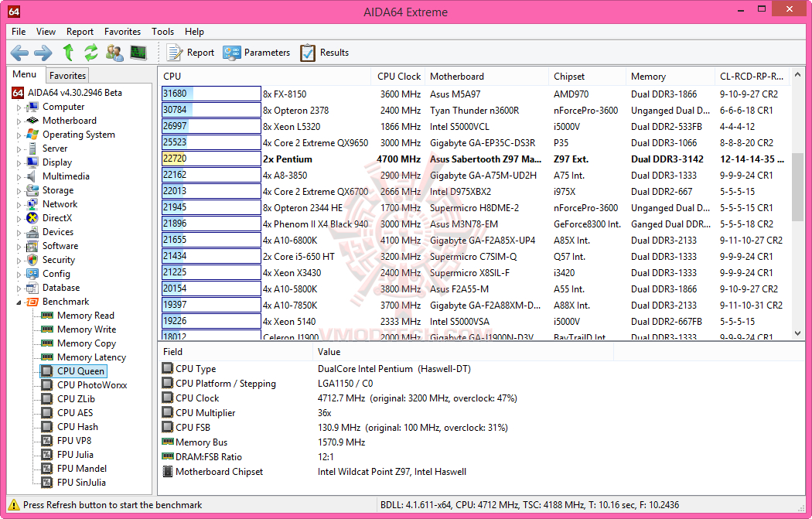The width and height of the screenshot is (812, 519).
Task: Expand the Computer tree node
Action: (x=19, y=108)
